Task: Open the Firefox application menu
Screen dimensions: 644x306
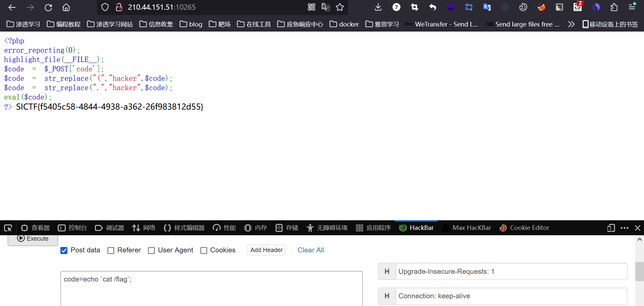Action: pyautogui.click(x=632, y=7)
